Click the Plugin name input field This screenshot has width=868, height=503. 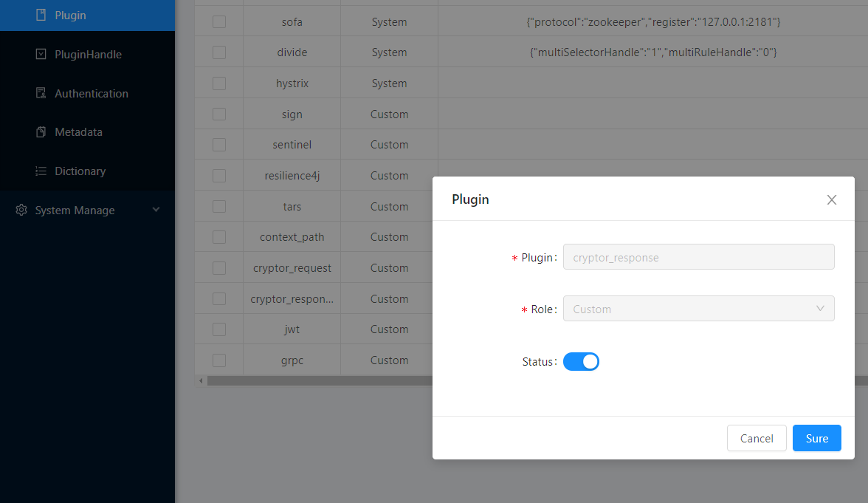tap(697, 257)
